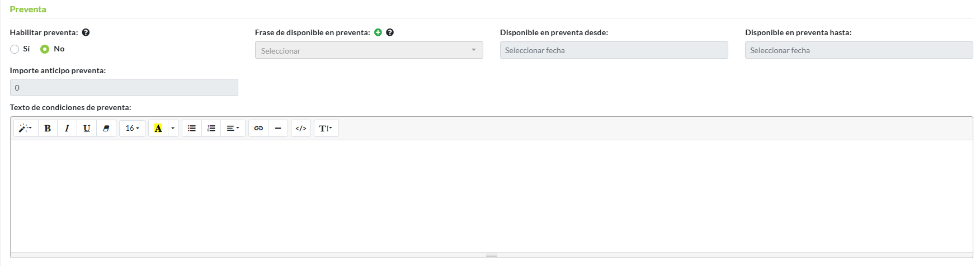This screenshot has width=980, height=266.
Task: Click the Importe anticipo preventa field
Action: (124, 88)
